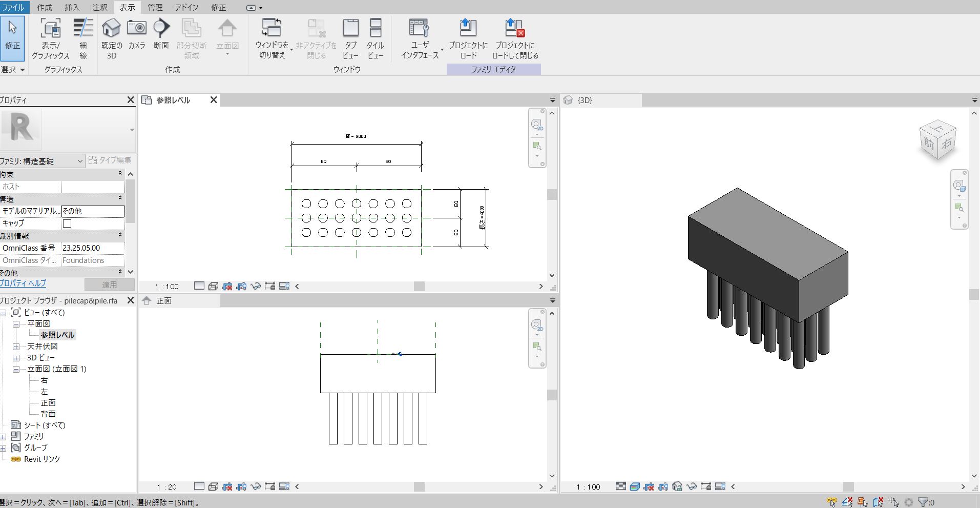Open Visibility/Graphics settings icon
Viewport: 980px width, 508px height.
click(x=50, y=29)
